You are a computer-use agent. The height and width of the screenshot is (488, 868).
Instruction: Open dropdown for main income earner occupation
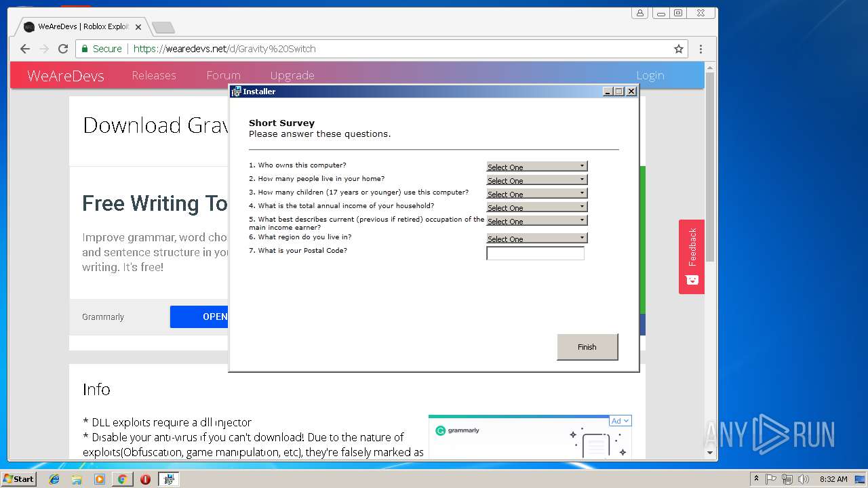pos(536,220)
